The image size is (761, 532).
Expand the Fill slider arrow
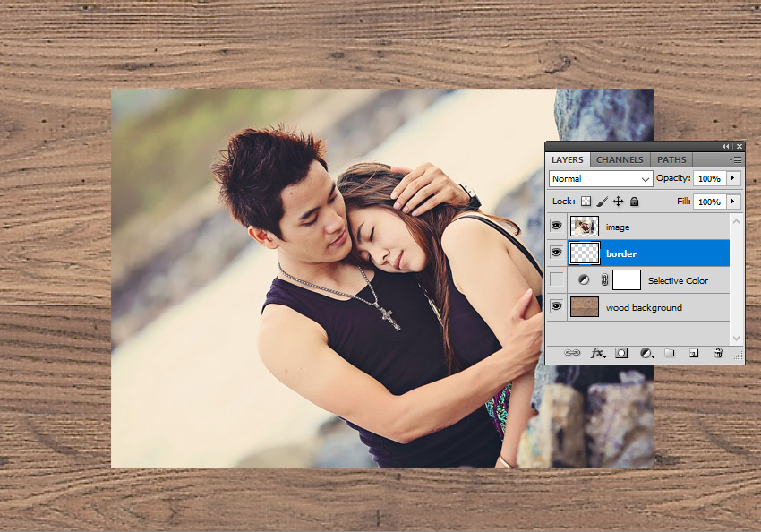(733, 202)
